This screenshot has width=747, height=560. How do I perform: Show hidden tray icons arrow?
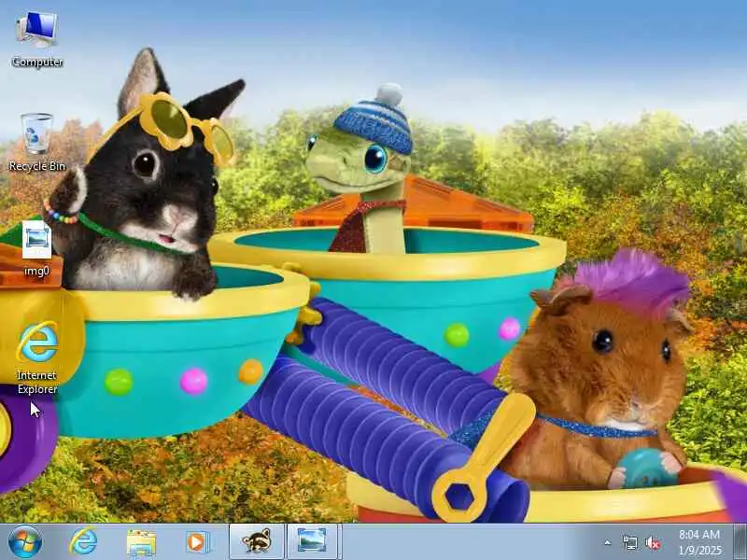[608, 542]
